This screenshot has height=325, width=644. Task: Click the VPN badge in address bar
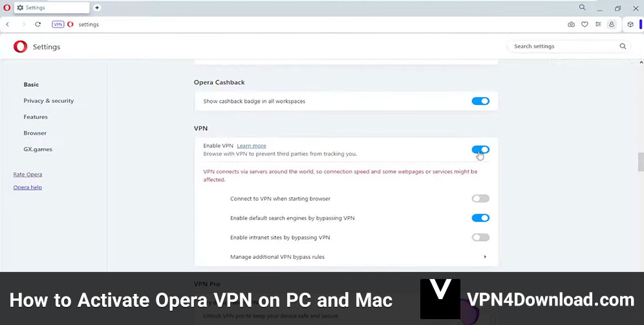click(x=58, y=25)
